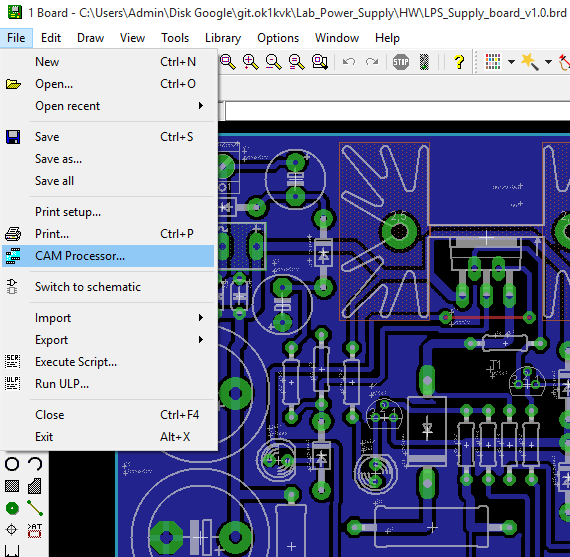
Task: Select the green octagon Via tool
Action: click(12, 508)
